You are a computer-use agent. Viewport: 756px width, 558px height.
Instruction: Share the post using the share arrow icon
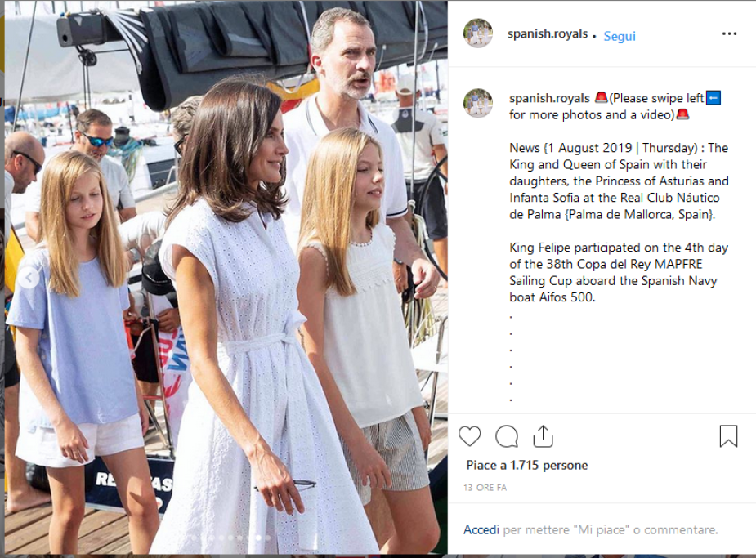(543, 436)
